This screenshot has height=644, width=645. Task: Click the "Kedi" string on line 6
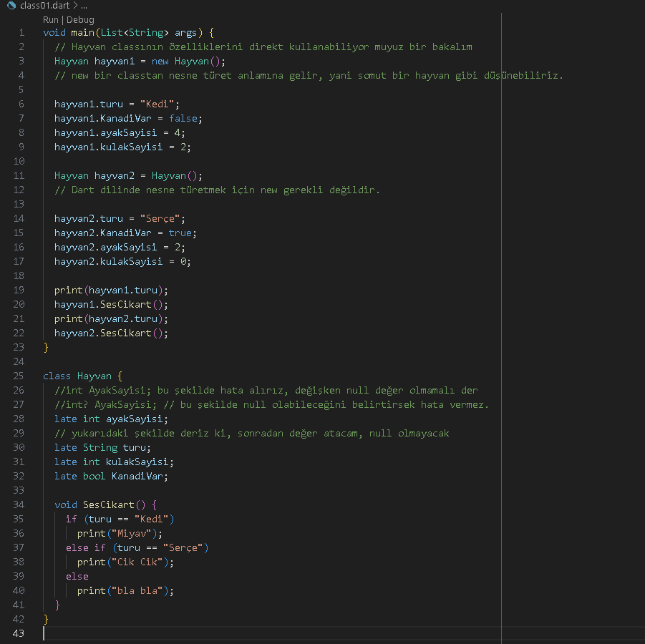157,104
